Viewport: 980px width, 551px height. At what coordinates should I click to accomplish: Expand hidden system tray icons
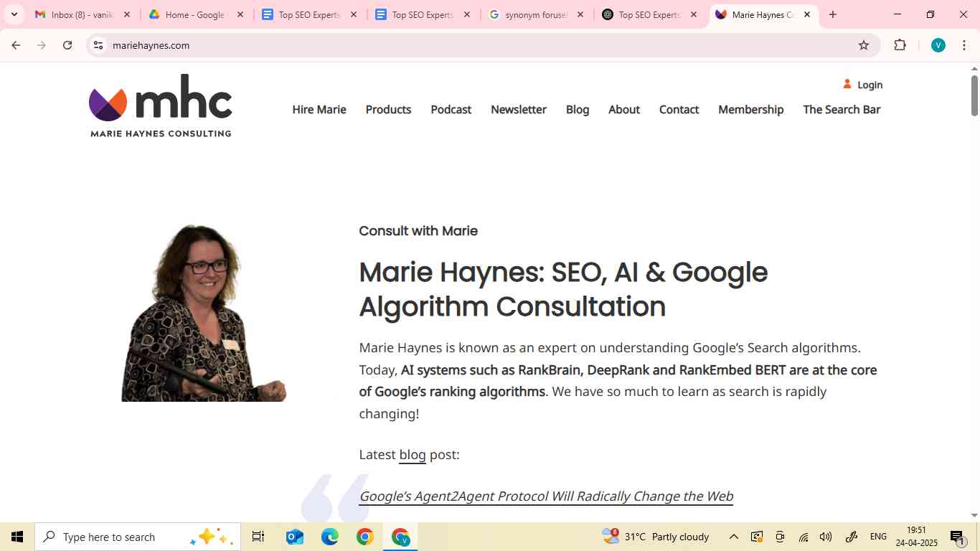(733, 536)
